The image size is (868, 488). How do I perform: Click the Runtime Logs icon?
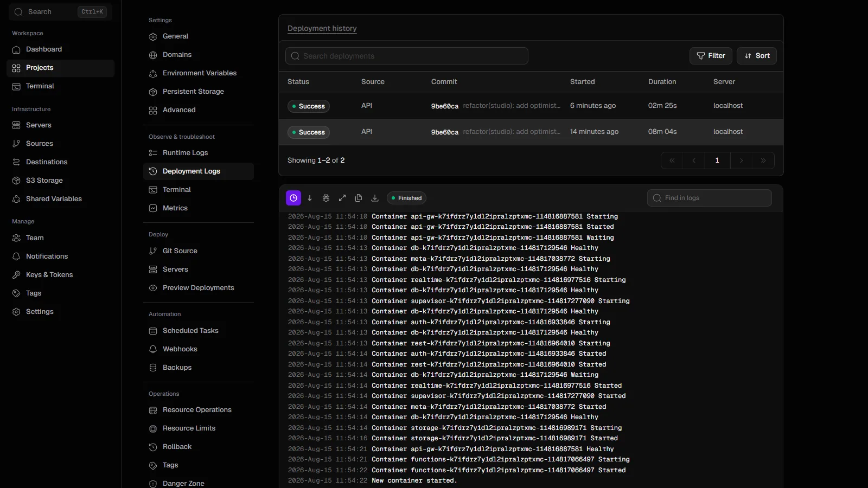click(153, 153)
